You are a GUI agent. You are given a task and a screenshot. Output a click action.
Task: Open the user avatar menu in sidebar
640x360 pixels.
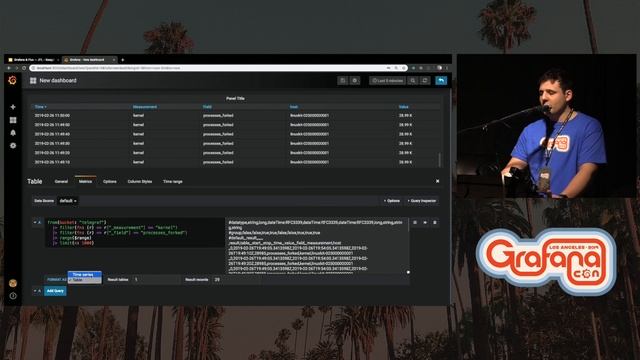coord(13,283)
